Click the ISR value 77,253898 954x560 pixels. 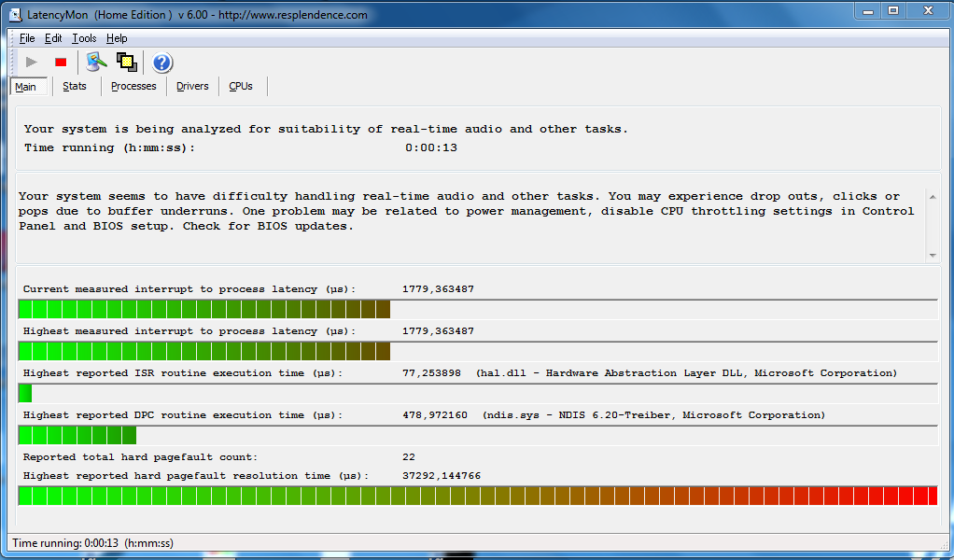431,372
